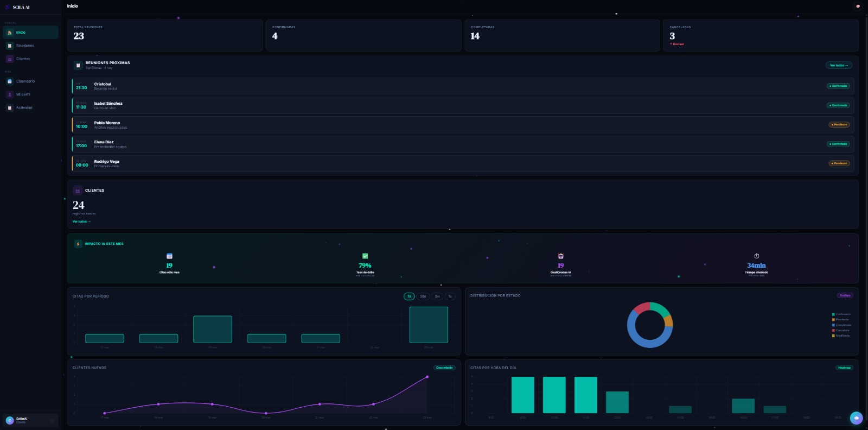Click the Total Reuniones 23 card
Viewport: 868px width, 430px height.
pyautogui.click(x=165, y=35)
